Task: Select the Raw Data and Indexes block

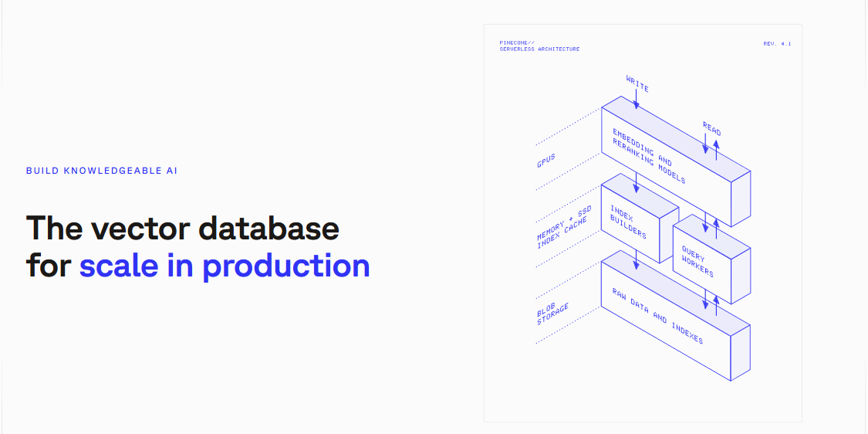Action: (x=657, y=315)
